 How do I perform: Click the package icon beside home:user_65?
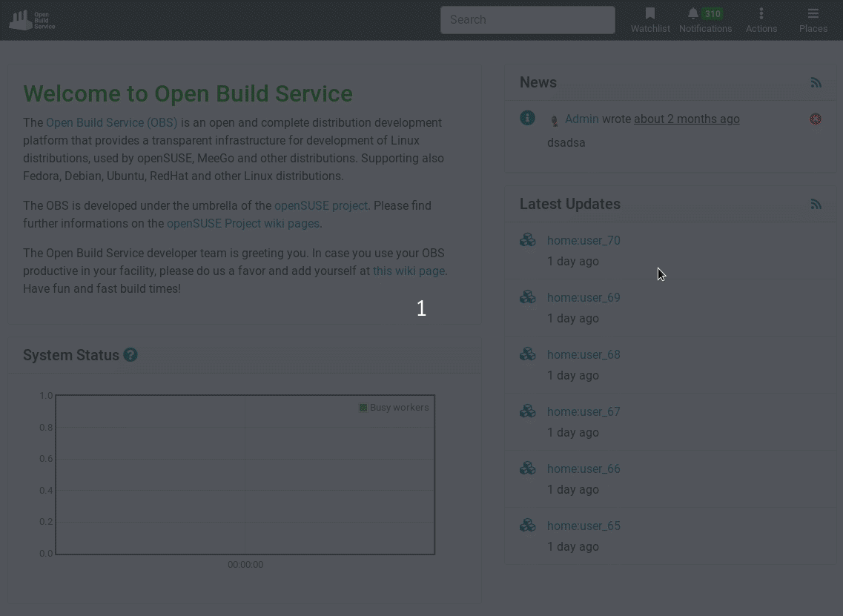[527, 524]
